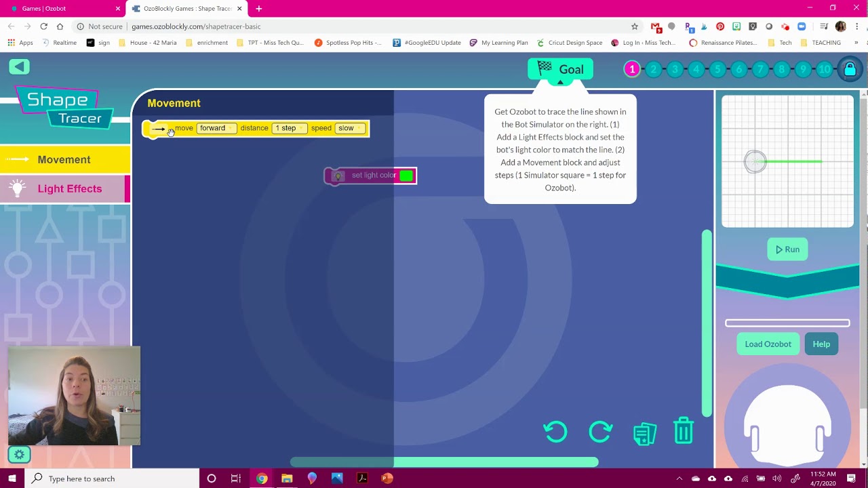Jump to level 5 circle
Viewport: 868px width, 488px height.
(717, 69)
